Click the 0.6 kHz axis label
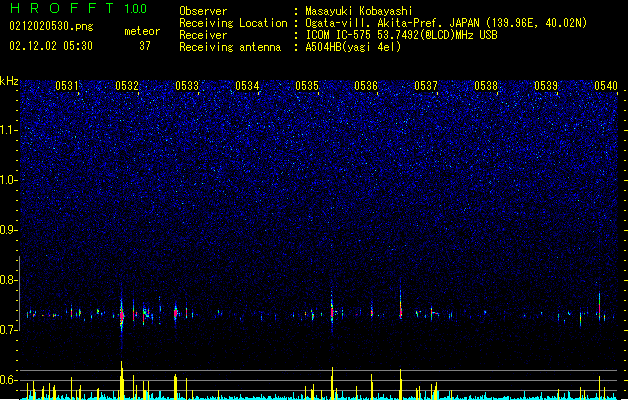The image size is (629, 400). coord(9,380)
